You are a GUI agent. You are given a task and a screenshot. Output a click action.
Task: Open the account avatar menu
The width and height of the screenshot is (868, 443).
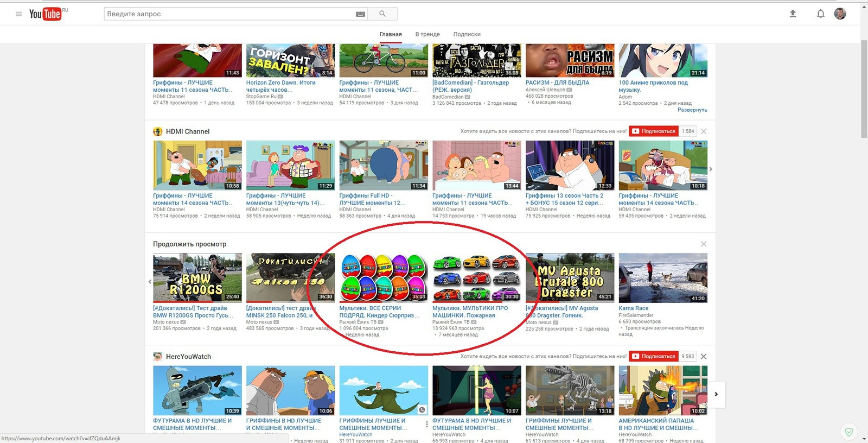[x=840, y=14]
